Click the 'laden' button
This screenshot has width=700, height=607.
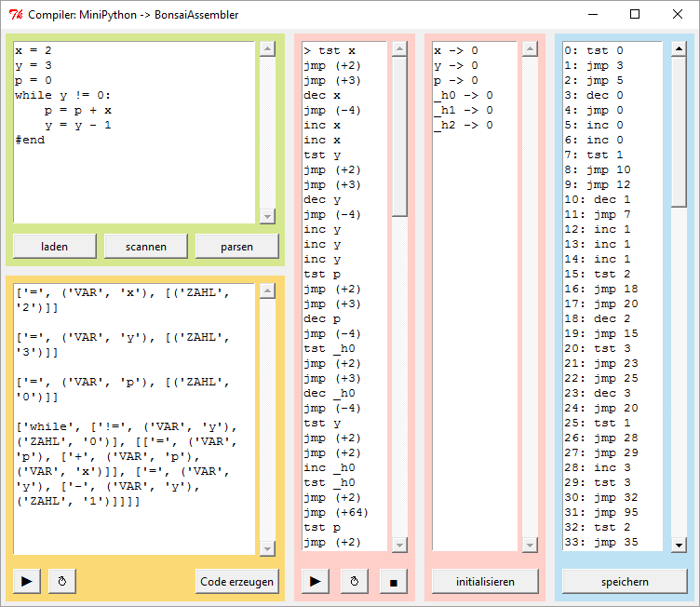click(x=55, y=246)
